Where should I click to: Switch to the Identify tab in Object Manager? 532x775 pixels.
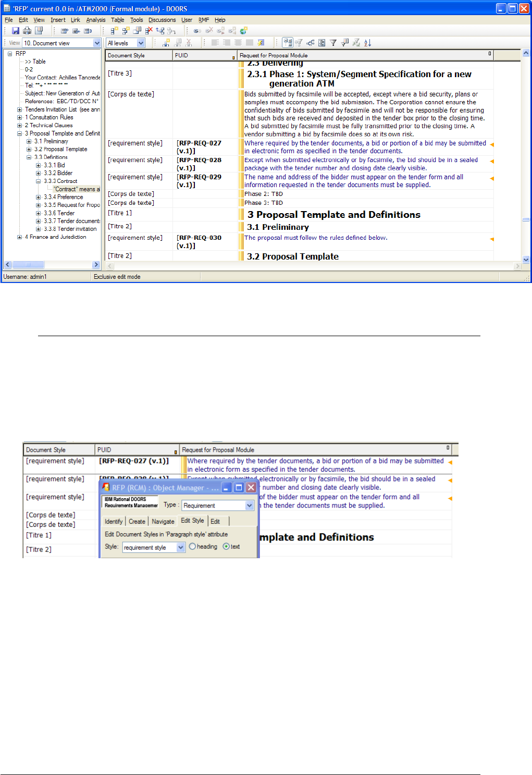pos(114,521)
